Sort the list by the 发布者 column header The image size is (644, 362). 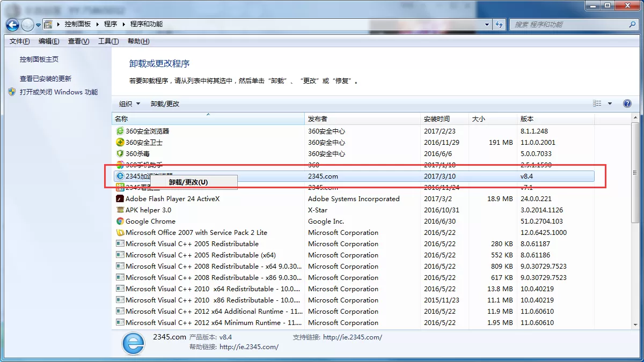362,119
